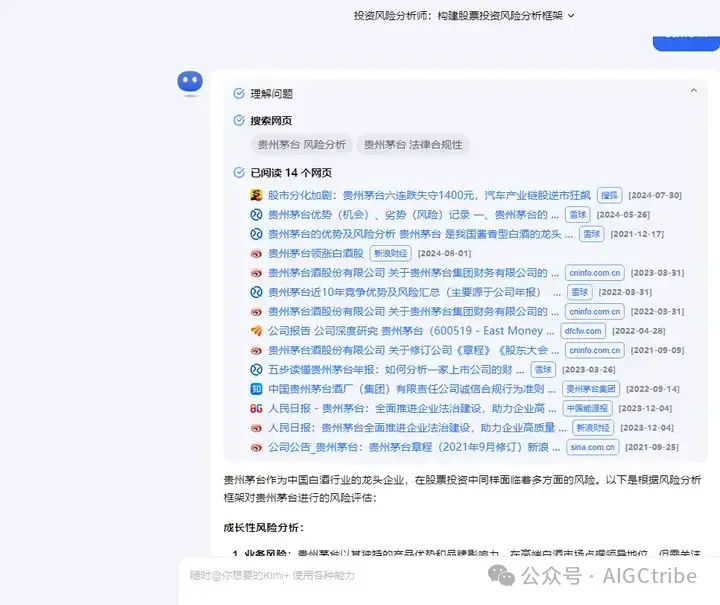This screenshot has height=605, width=720.
Task: Click the check icon beside 理解问题
Action: point(239,94)
